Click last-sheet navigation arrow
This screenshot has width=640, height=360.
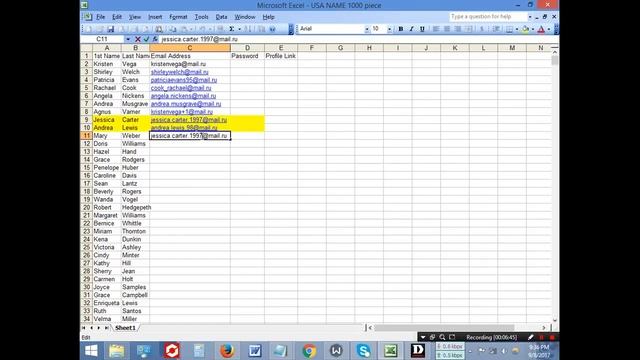[x=107, y=328]
